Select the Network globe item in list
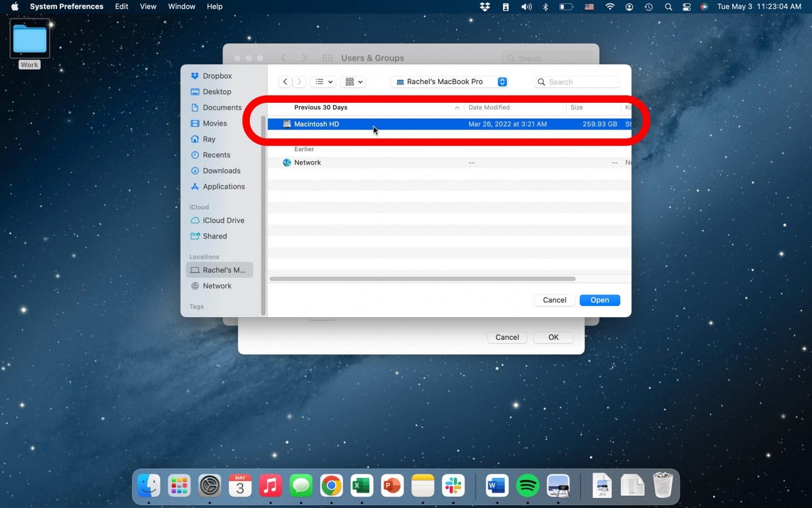 [307, 162]
